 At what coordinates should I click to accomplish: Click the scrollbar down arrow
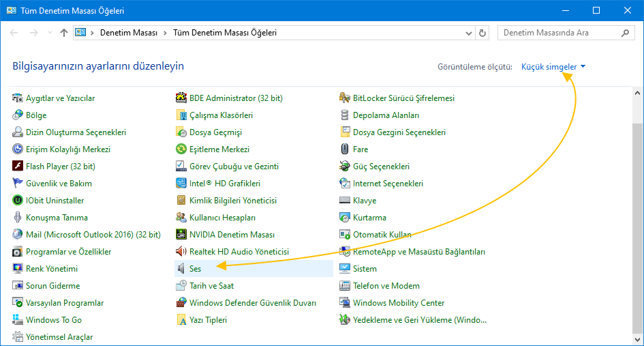tap(637, 340)
